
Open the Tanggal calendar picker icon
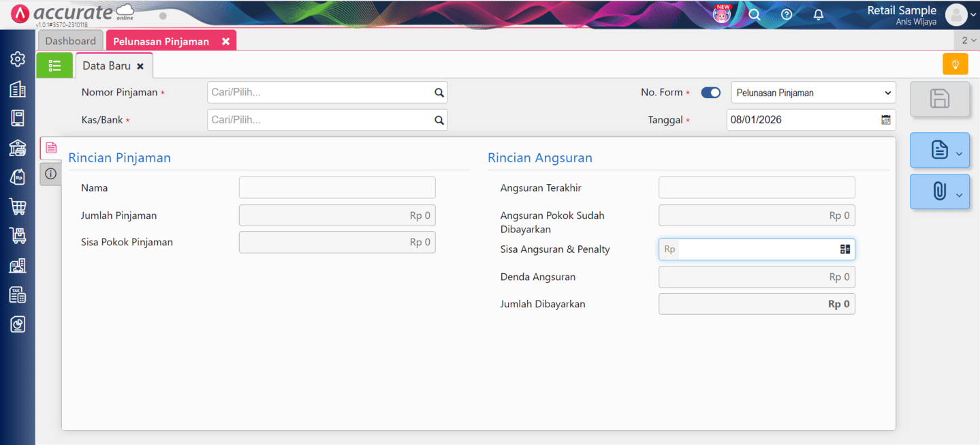pyautogui.click(x=886, y=120)
